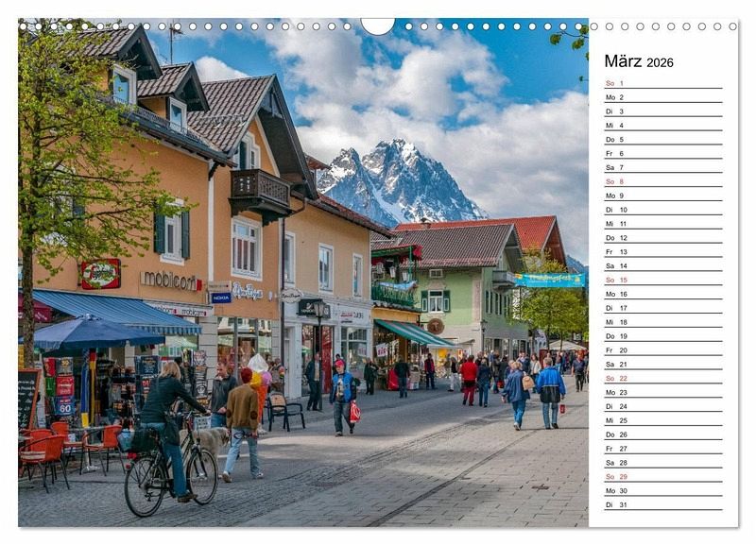The width and height of the screenshot is (756, 545).
Task: Select the Di 24 date row
Action: click(x=663, y=406)
